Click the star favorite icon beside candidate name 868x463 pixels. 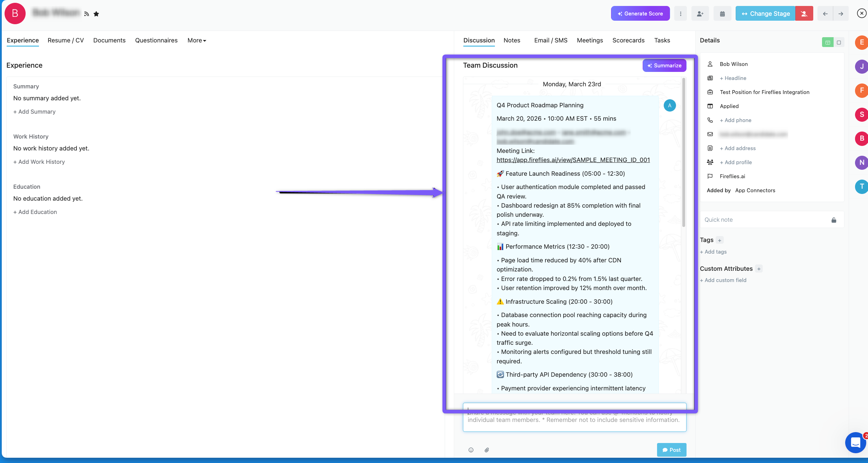[x=96, y=14]
